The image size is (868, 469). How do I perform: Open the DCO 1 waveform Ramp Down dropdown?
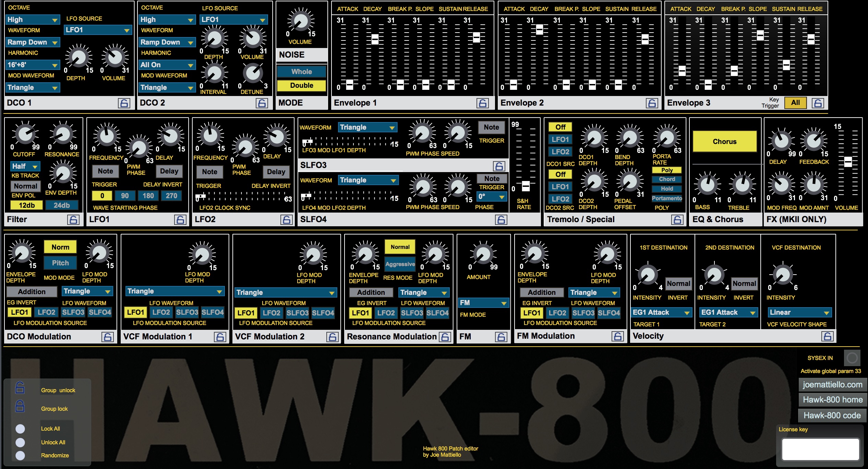[33, 42]
